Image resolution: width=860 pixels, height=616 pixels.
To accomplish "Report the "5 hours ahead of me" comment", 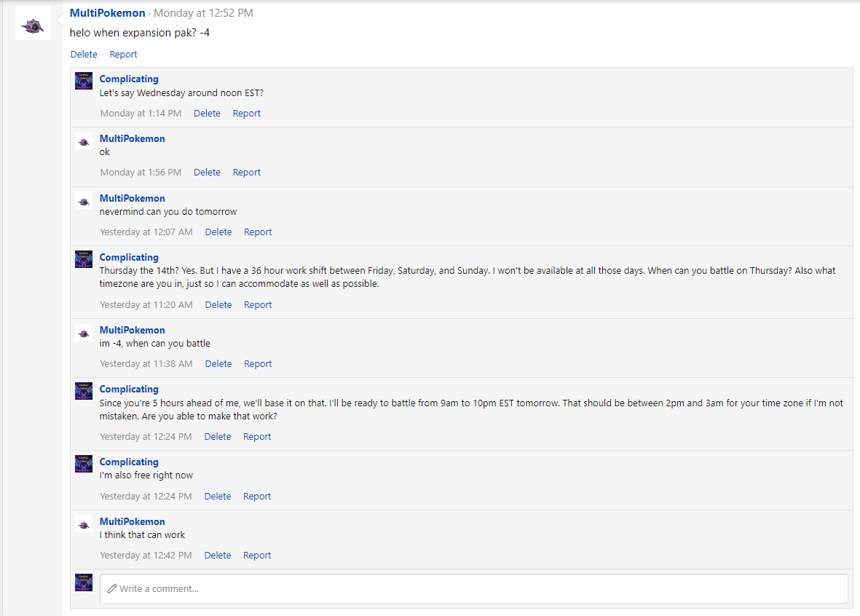I will pos(257,436).
